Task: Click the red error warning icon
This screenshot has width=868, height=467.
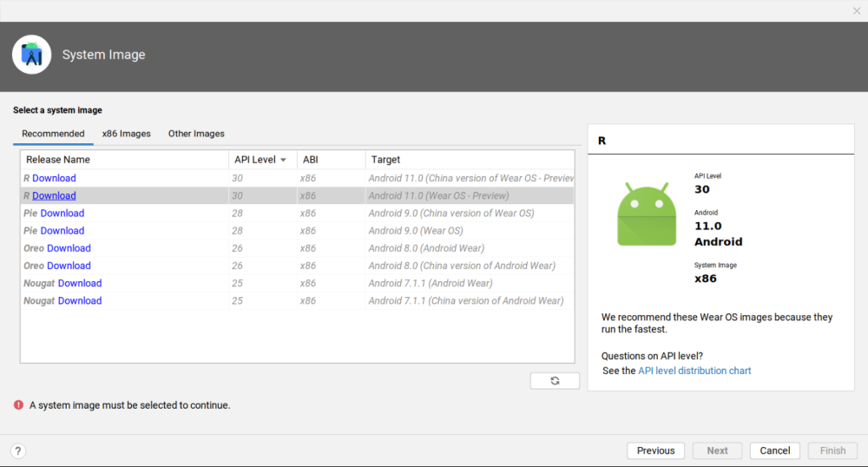Action: click(x=18, y=405)
